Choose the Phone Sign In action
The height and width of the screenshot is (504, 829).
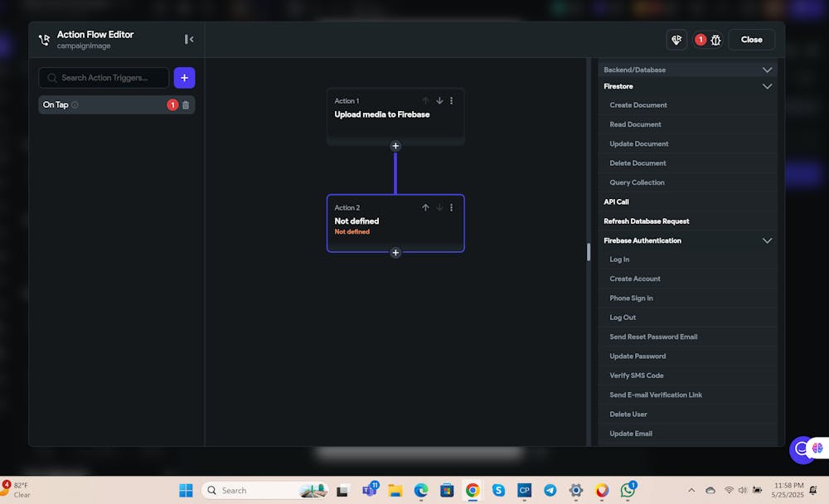click(x=688, y=298)
